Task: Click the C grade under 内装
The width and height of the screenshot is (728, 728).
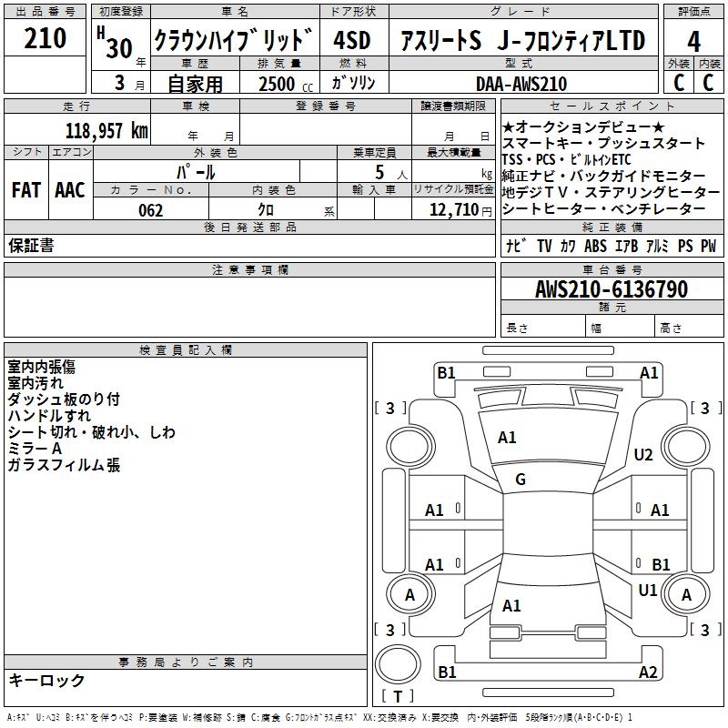Action: [708, 83]
